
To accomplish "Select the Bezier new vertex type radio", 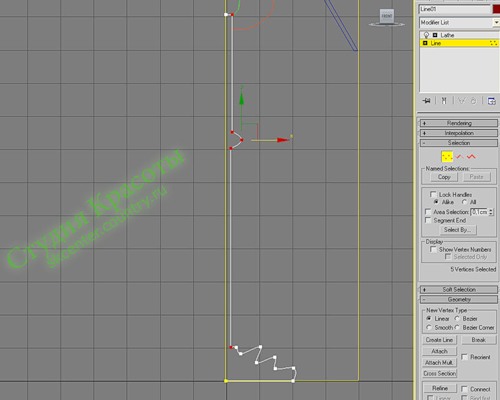I will pos(457,318).
